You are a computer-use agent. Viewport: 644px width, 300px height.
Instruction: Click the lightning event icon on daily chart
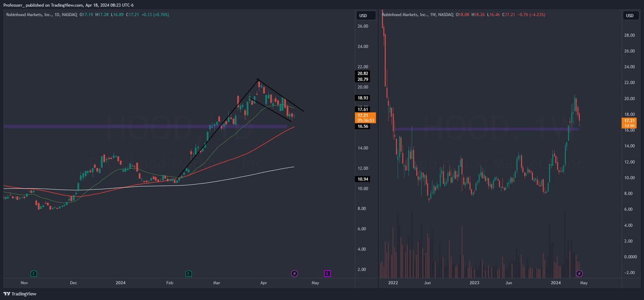pyautogui.click(x=295, y=273)
